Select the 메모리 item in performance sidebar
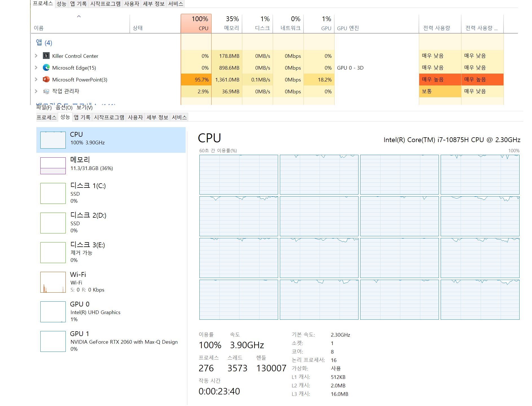This screenshot has height=406, width=532. [111, 165]
